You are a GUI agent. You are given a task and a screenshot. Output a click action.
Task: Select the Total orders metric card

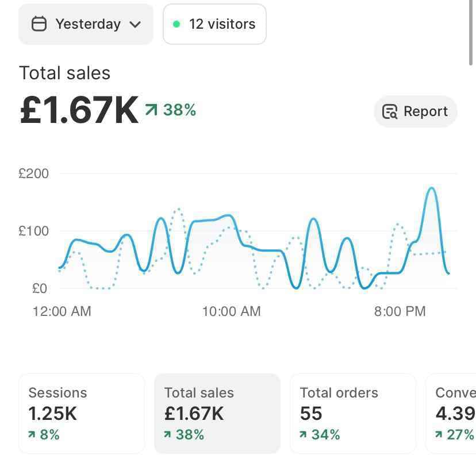tap(352, 414)
